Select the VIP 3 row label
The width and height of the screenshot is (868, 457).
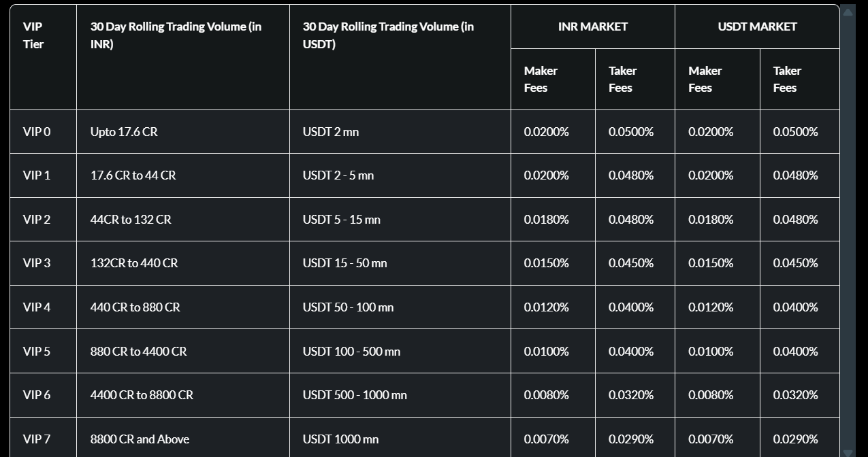pos(37,263)
